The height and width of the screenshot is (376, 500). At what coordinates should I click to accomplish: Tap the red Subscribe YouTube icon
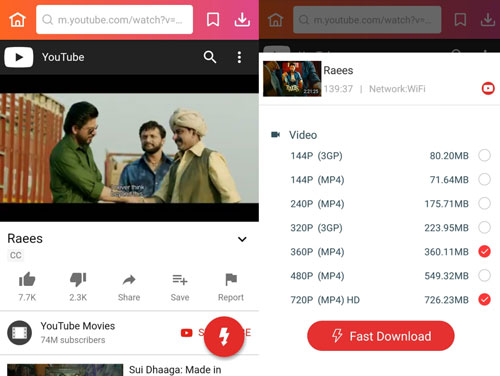pos(187,333)
